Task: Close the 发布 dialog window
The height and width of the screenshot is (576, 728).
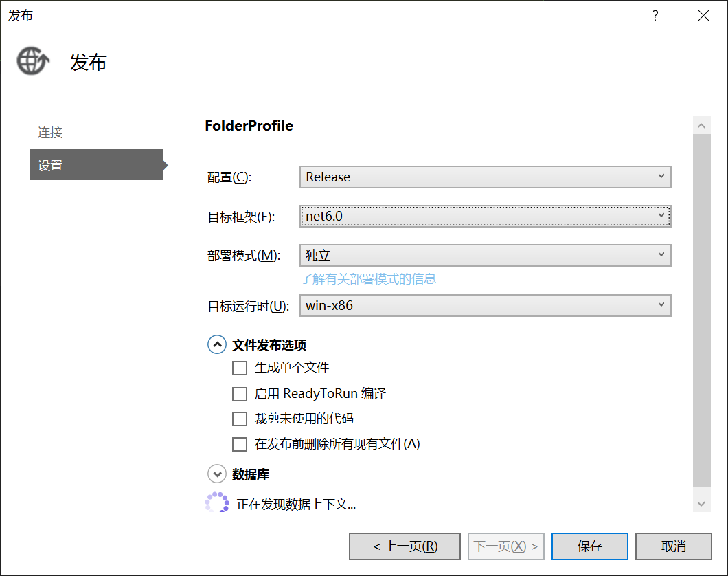Action: (x=703, y=16)
